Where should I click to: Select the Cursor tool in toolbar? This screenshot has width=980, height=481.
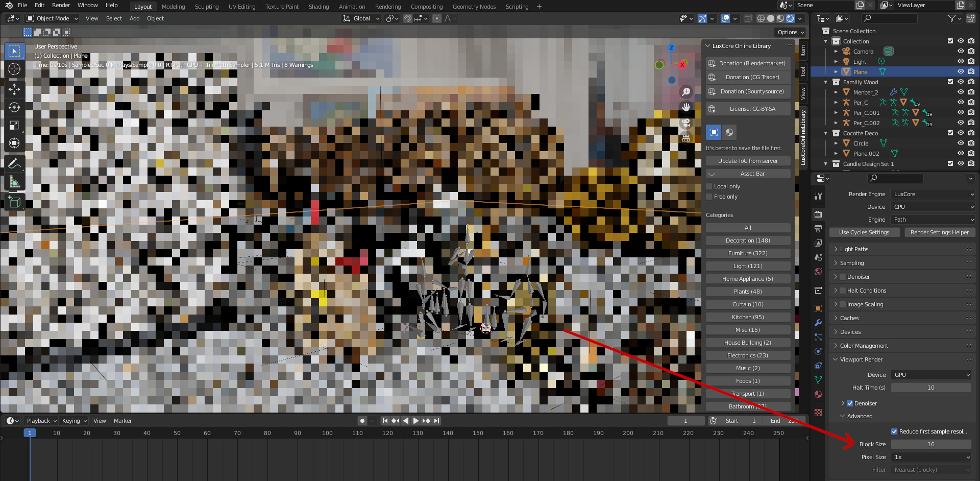14,69
